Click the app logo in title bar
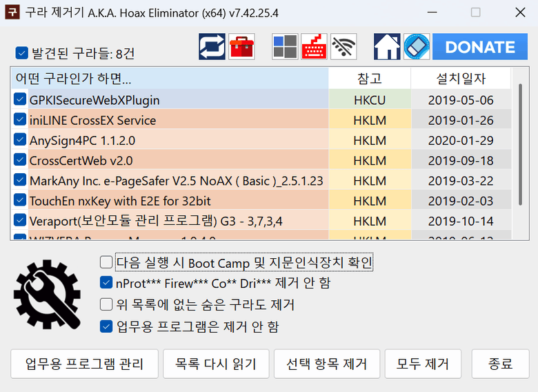This screenshot has height=392, width=538. click(12, 12)
